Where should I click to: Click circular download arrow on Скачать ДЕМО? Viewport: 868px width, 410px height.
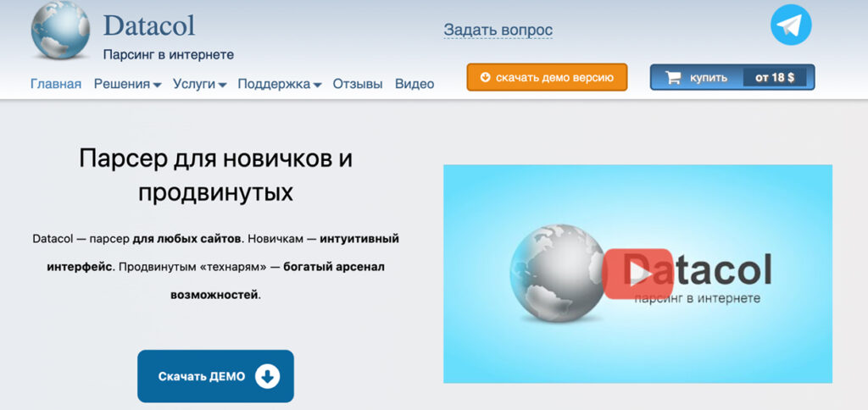coord(267,376)
